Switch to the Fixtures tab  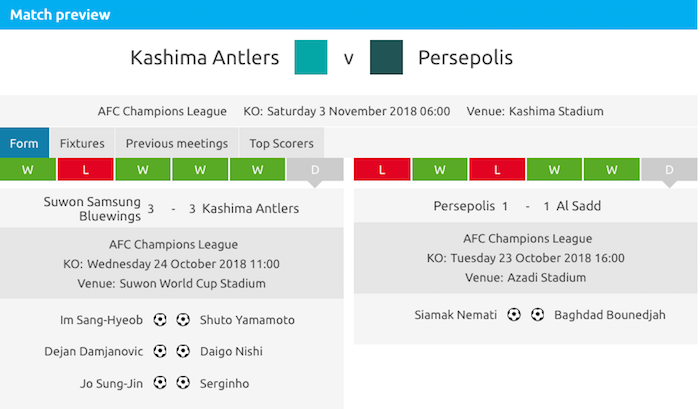pyautogui.click(x=82, y=143)
